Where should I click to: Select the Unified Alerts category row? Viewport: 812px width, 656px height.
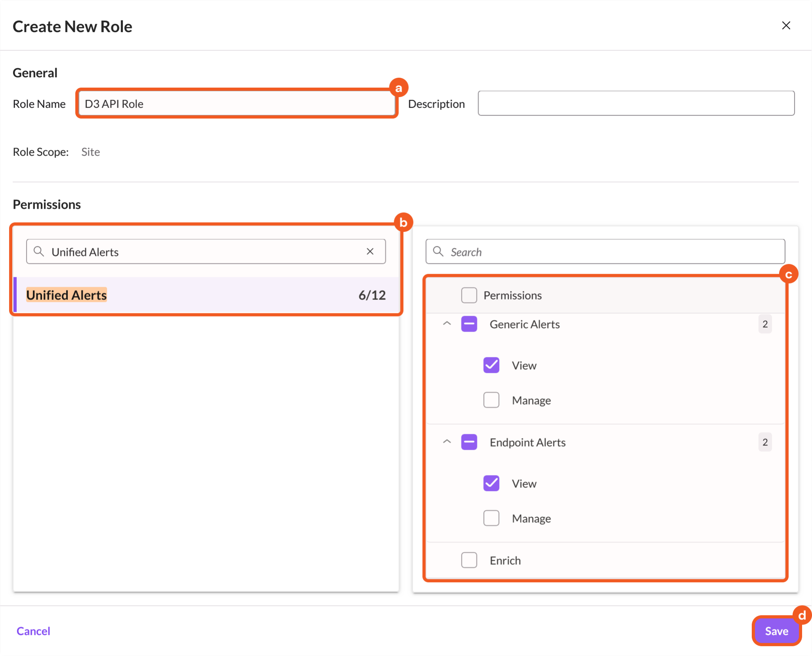(206, 295)
